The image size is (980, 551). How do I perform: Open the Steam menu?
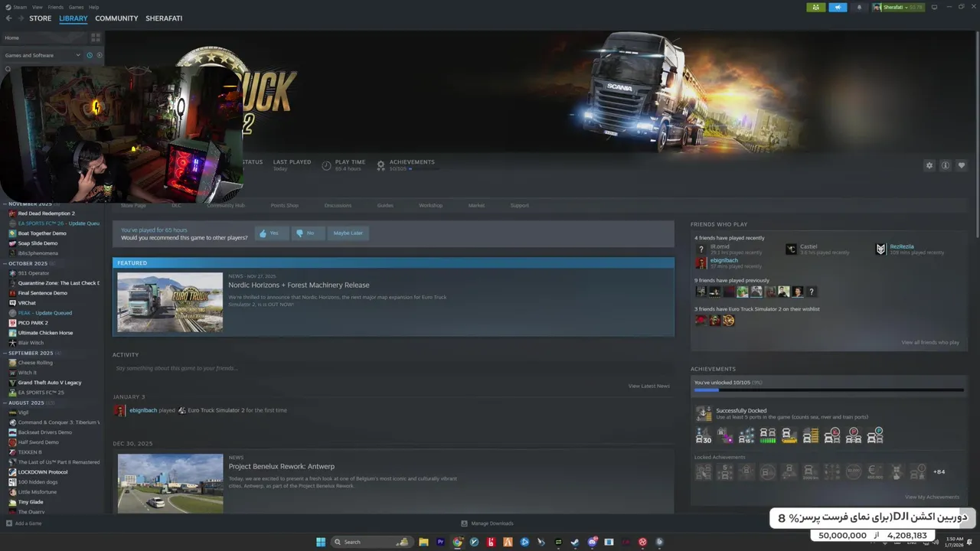pos(19,7)
